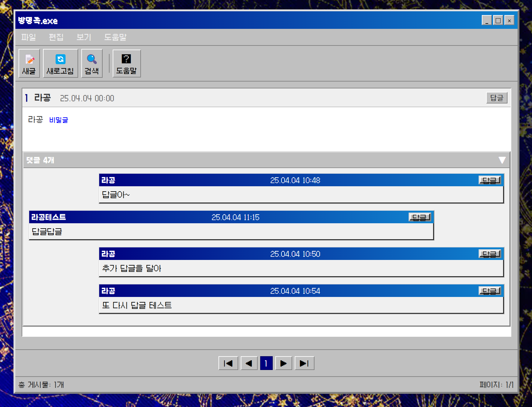The width and height of the screenshot is (532, 407).
Task: Click 답글 button on the main post
Action: point(497,98)
